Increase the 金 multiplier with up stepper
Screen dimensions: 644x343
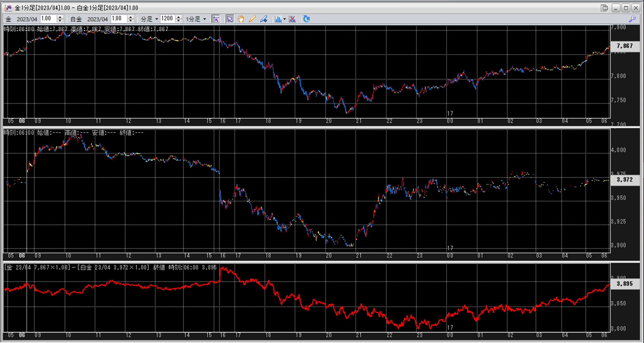click(x=60, y=17)
